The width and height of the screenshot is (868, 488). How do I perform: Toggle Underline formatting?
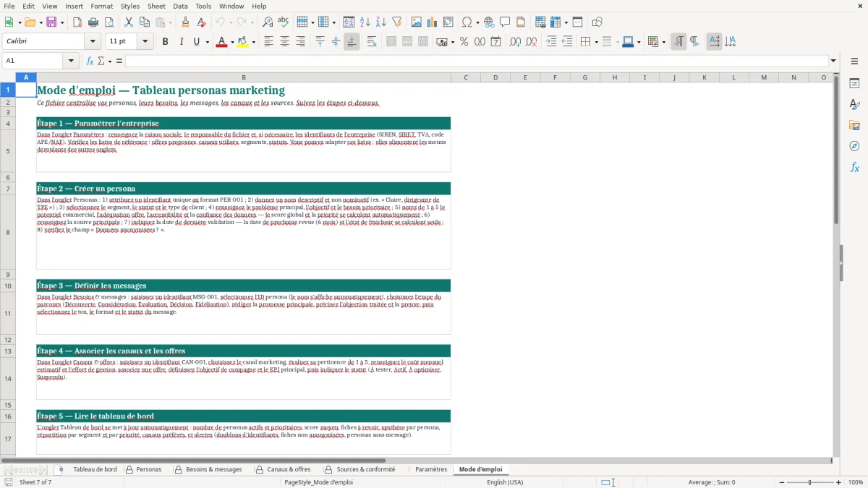196,42
